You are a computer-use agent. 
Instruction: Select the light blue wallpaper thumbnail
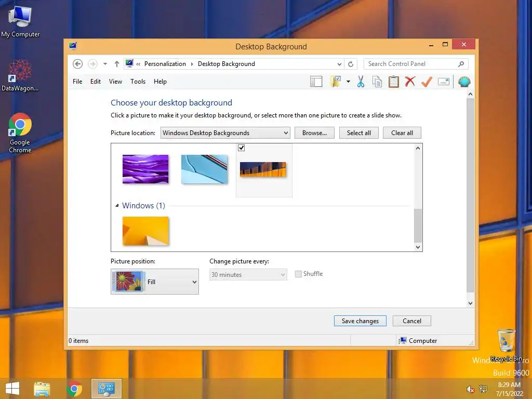(204, 169)
